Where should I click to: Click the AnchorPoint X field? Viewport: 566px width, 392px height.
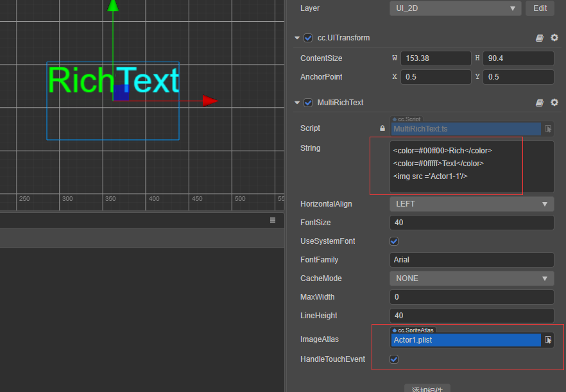point(436,77)
